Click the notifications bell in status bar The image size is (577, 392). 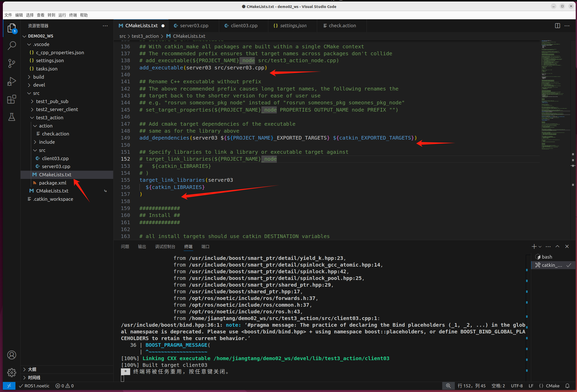(x=567, y=386)
